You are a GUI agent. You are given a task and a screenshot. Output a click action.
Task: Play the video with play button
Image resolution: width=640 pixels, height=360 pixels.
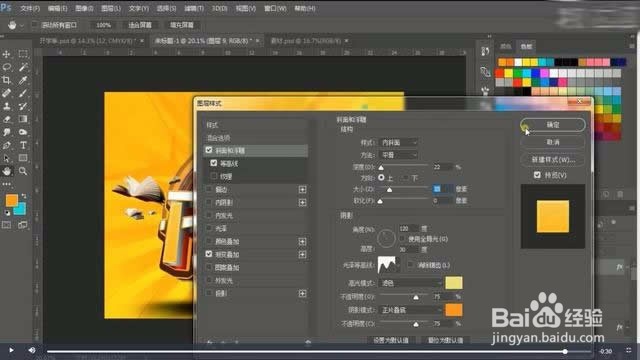(11, 350)
